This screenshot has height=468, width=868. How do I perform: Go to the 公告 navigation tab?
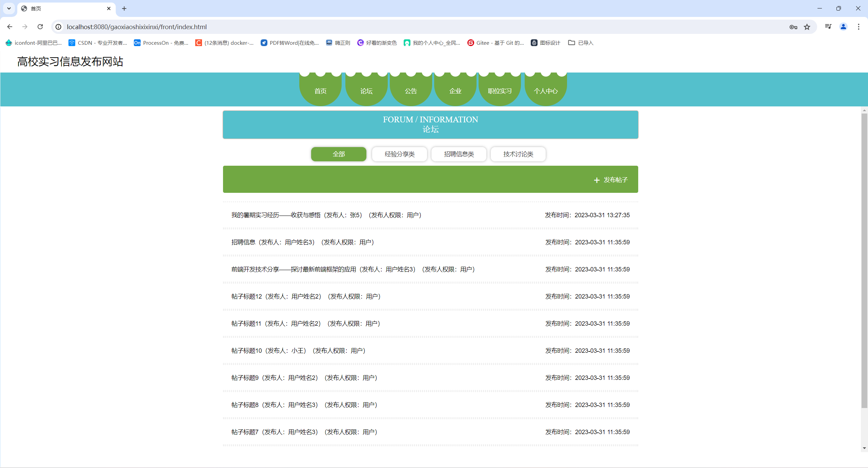[411, 91]
